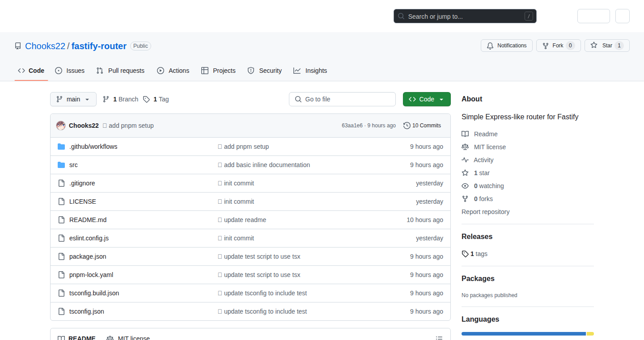This screenshot has height=340, width=644.
Task: Open the Insights tab
Action: (310, 71)
